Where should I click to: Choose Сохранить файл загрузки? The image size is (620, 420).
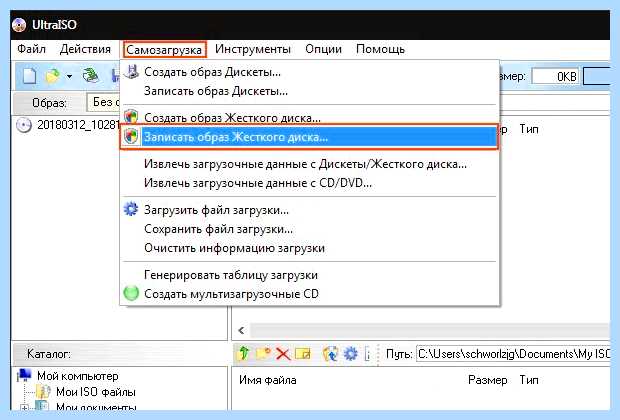click(310, 229)
